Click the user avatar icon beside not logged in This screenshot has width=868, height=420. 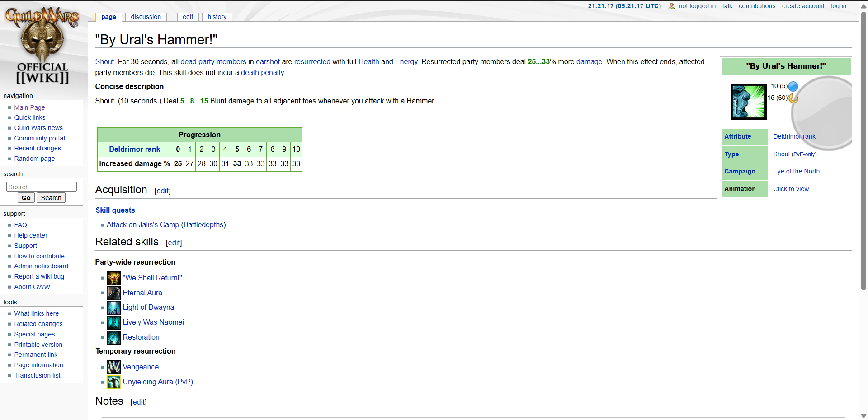coord(671,6)
